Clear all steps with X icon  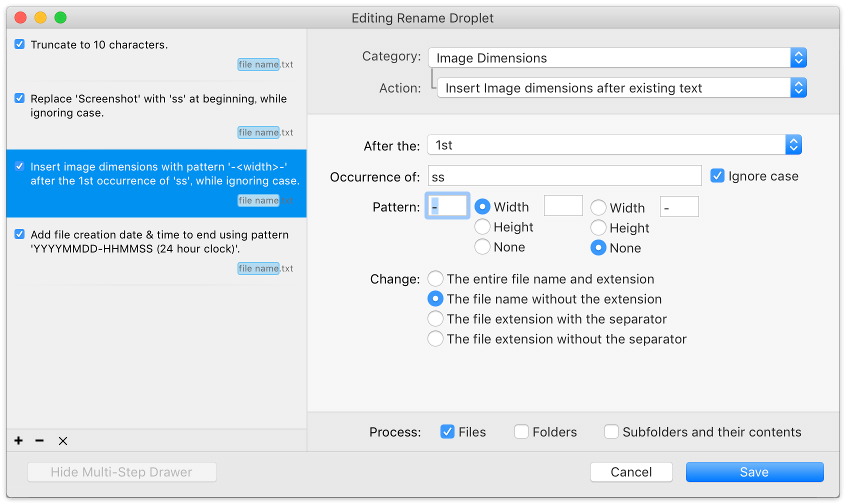[63, 440]
